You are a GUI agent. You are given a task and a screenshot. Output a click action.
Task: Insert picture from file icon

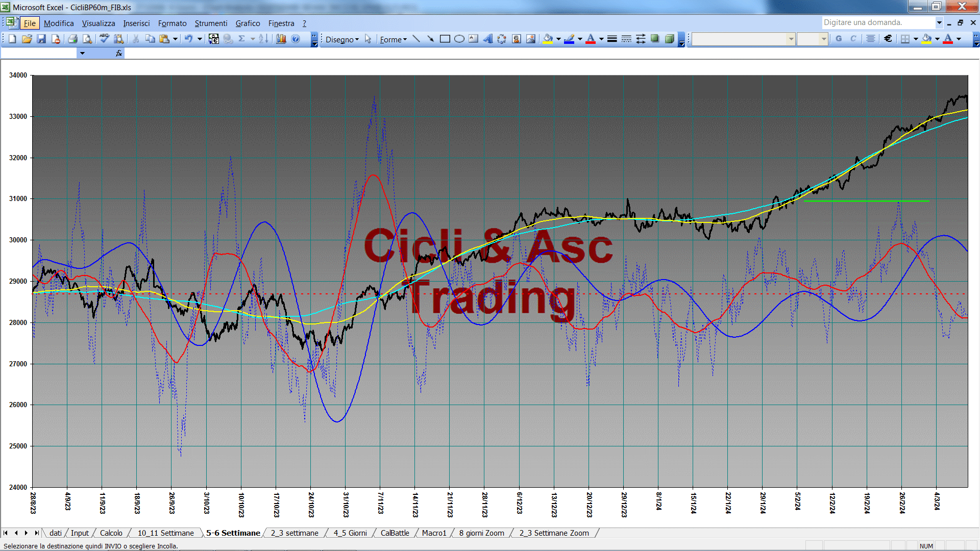(x=531, y=39)
